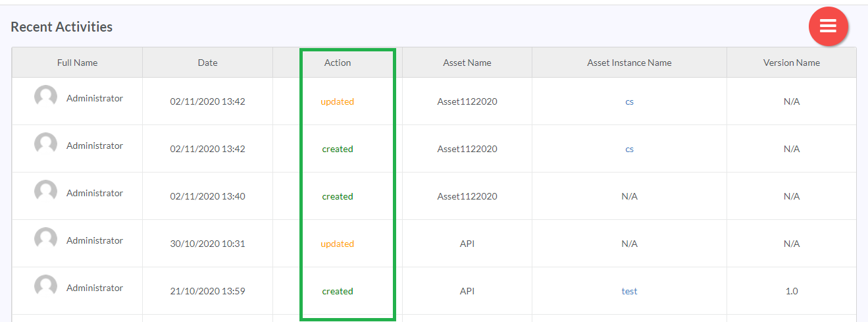Sort by the Action column header
868x322 pixels.
coord(338,63)
